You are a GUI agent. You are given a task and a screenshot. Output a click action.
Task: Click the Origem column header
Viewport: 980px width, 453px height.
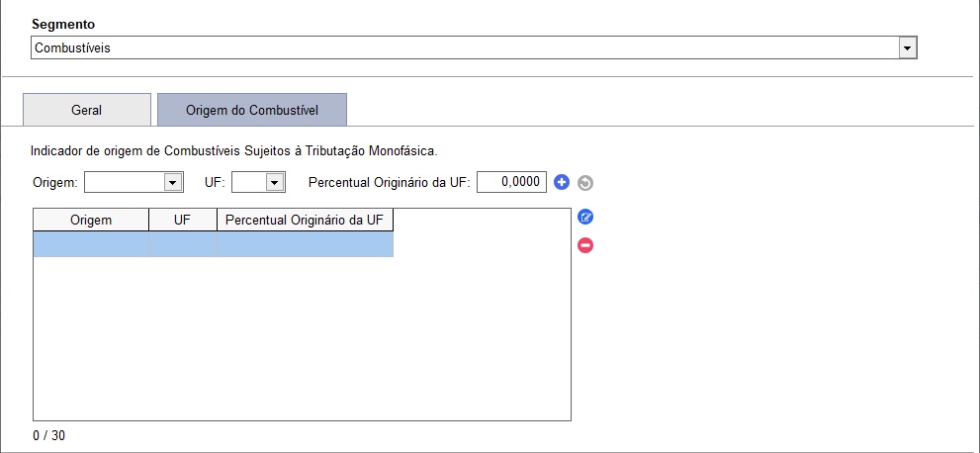point(91,220)
